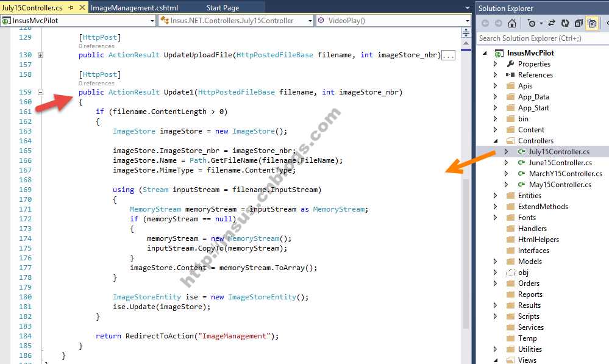609x364 pixels.
Task: Switch to the ImageManagement.cshtml tab
Action: pyautogui.click(x=134, y=8)
